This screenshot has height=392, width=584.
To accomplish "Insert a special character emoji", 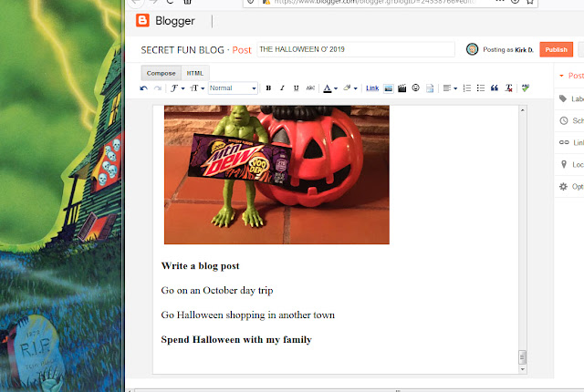I will [x=416, y=88].
